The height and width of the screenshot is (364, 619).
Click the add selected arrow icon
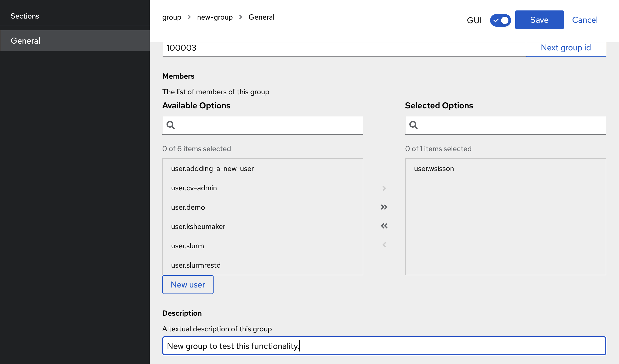384,188
